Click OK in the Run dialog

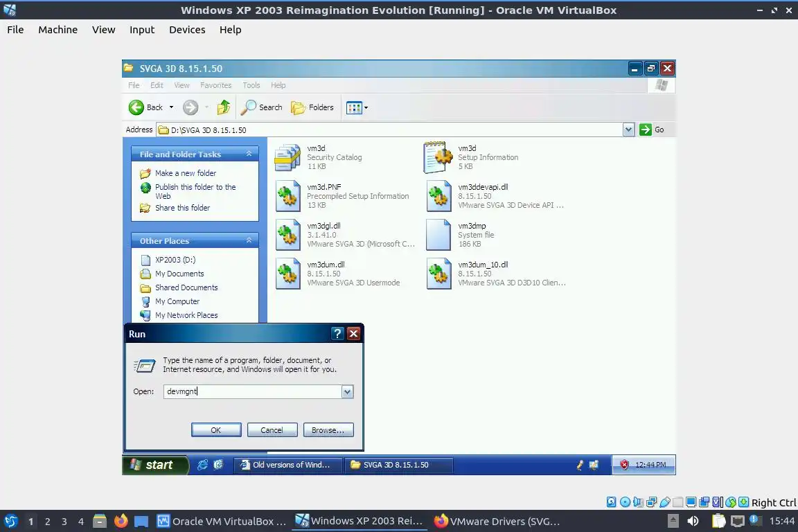pos(216,430)
